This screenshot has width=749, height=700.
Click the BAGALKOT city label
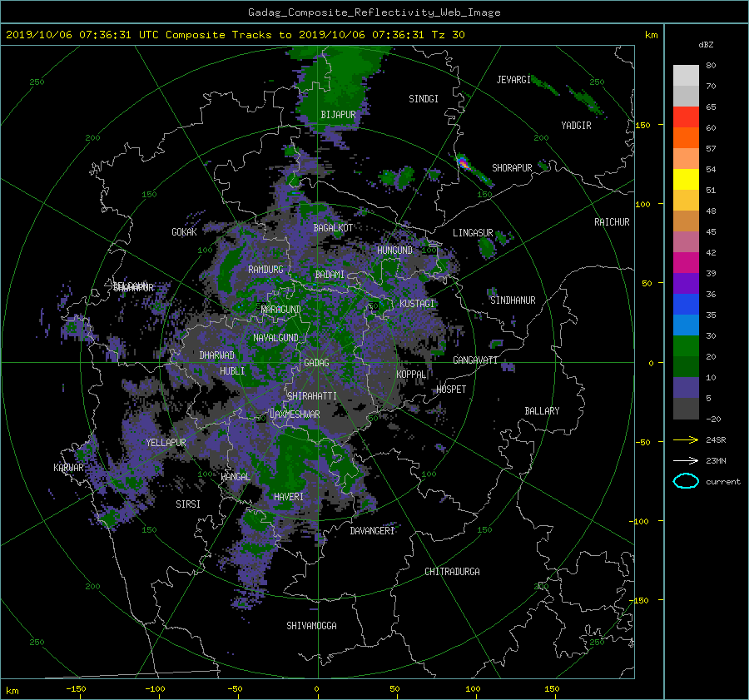point(333,228)
